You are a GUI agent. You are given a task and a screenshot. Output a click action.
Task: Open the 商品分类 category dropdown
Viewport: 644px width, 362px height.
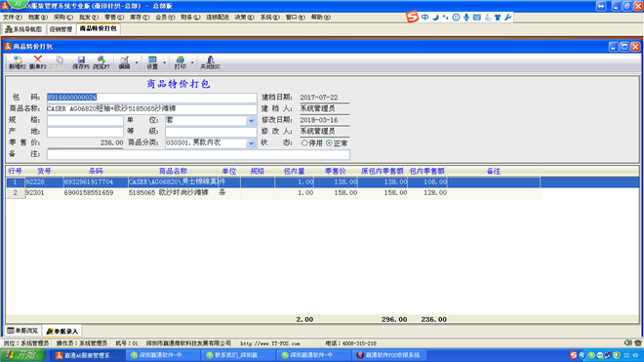251,143
